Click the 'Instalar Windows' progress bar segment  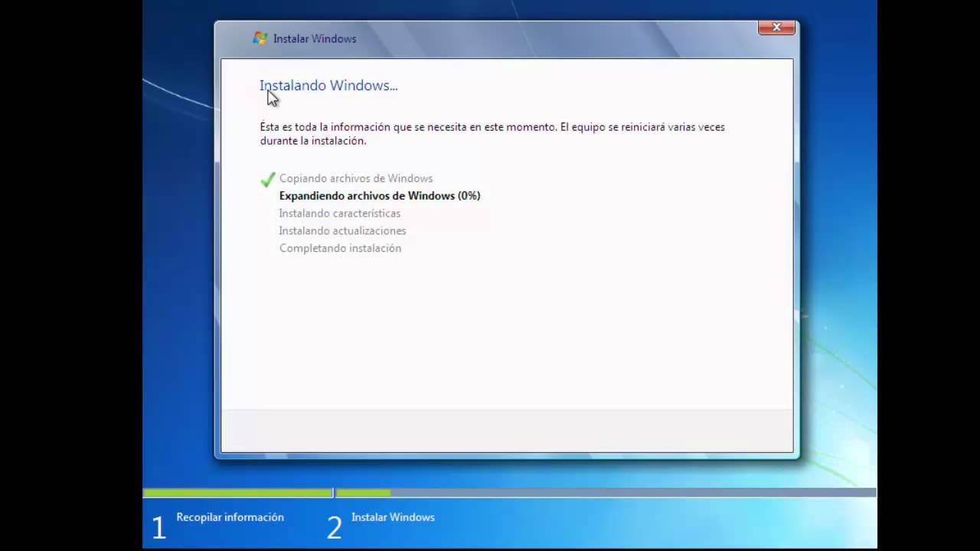pos(606,493)
